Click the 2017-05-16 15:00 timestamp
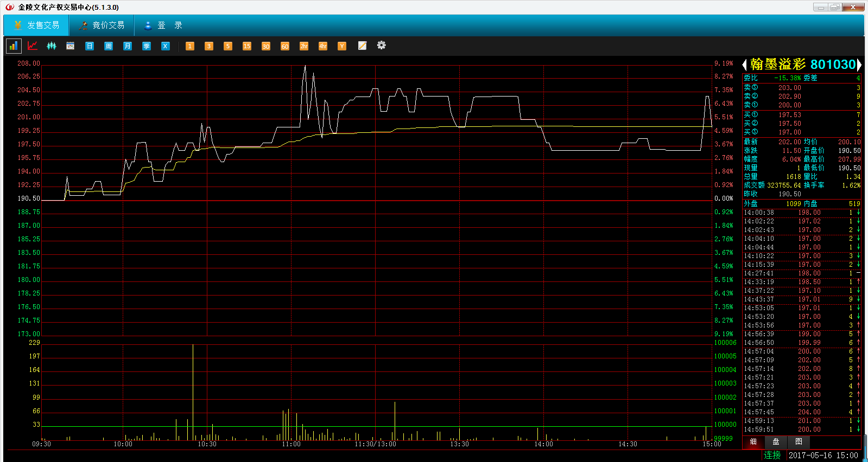This screenshot has height=462, width=868. [823, 455]
